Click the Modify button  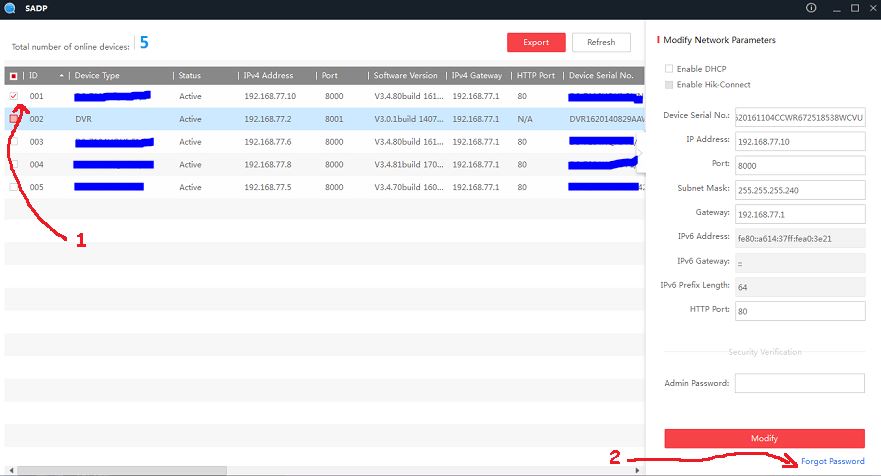tap(764, 438)
